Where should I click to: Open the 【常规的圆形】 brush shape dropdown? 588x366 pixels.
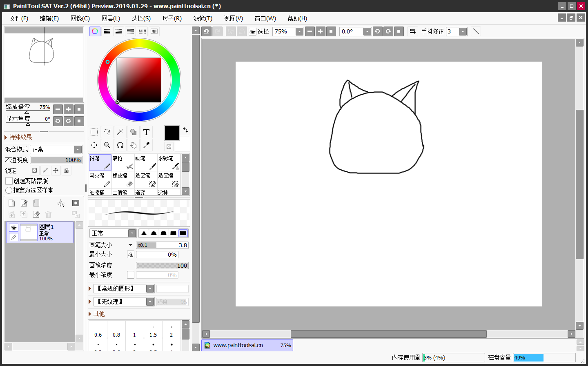click(124, 289)
